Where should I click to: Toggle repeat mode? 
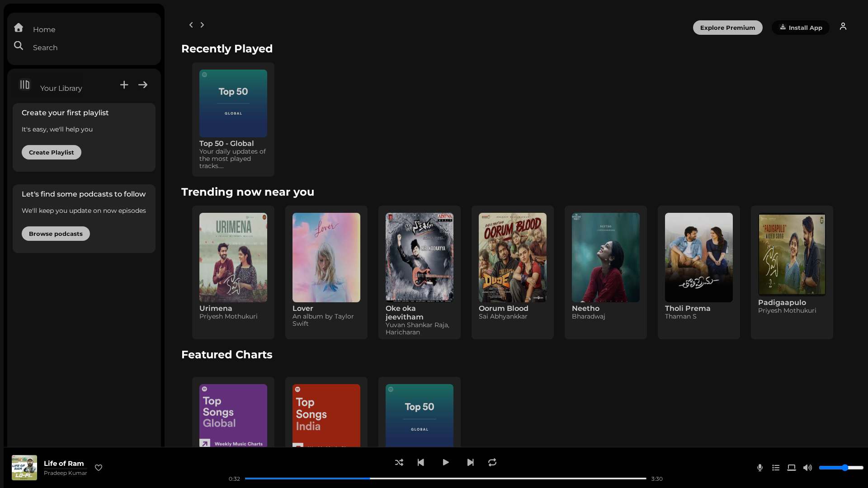pyautogui.click(x=492, y=462)
